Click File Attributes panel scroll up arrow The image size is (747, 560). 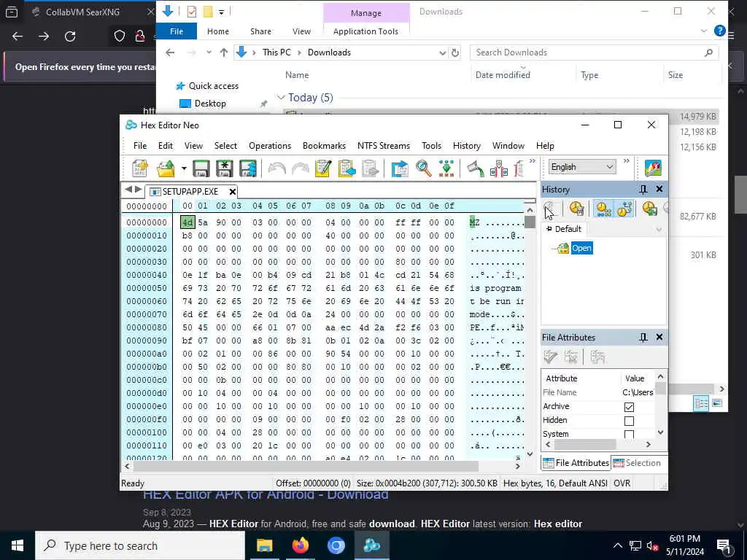pos(660,377)
